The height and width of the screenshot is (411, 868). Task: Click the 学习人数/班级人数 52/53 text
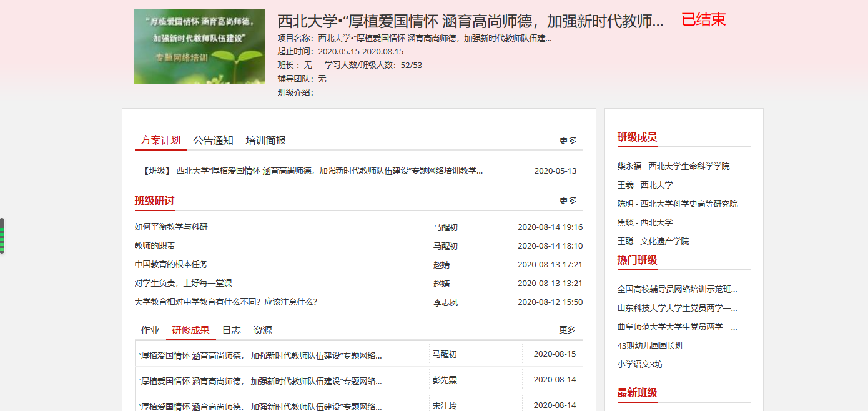373,65
